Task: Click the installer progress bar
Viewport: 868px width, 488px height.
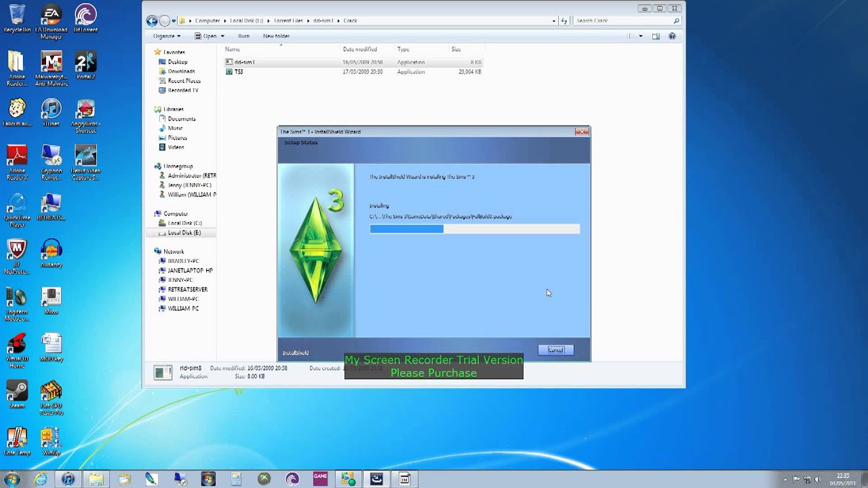Action: (475, 229)
